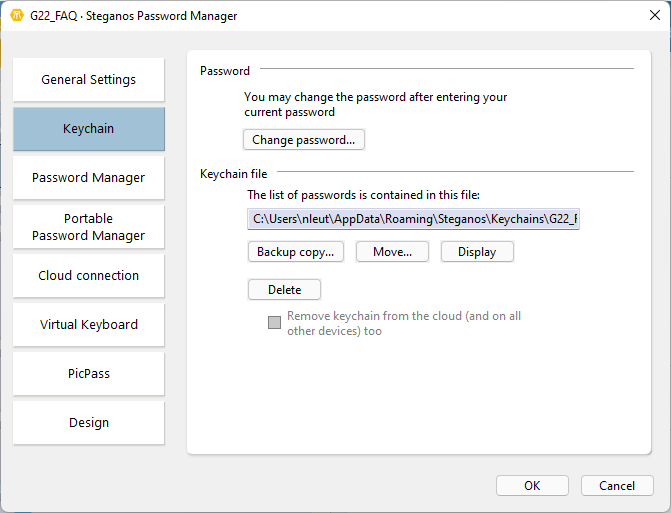Delete the keychain file
Image resolution: width=671 pixels, height=513 pixels.
284,290
